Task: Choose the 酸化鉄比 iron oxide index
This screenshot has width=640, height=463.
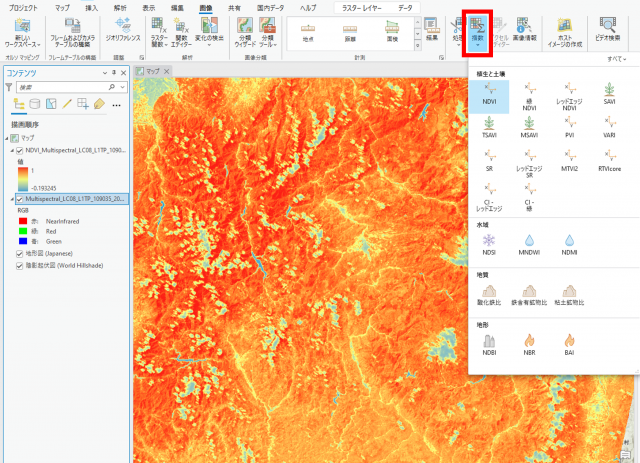Action: tap(489, 295)
